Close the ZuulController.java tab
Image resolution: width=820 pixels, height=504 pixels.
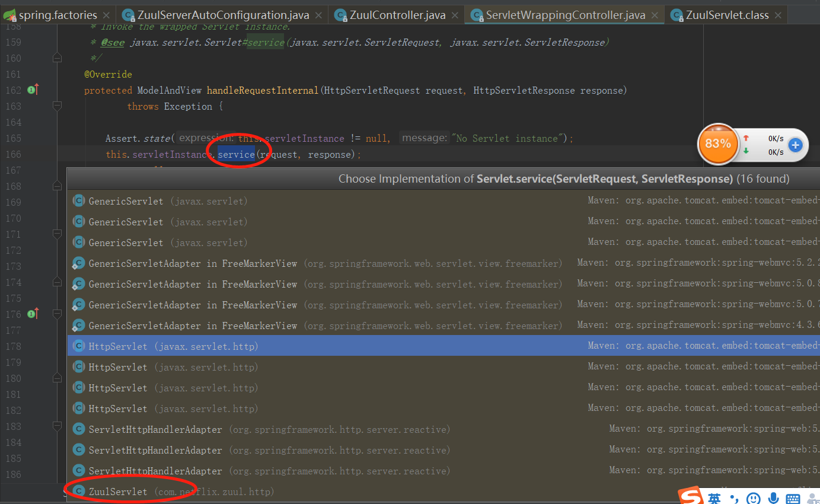[x=455, y=15]
